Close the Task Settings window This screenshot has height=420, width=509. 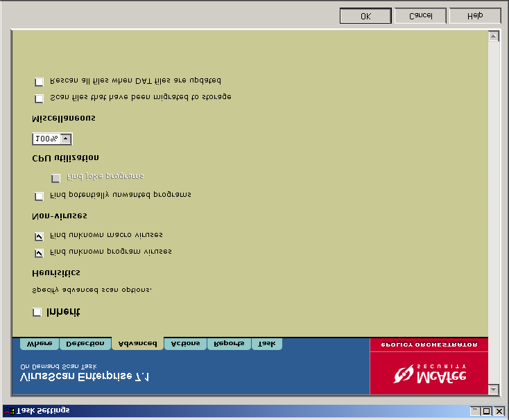[x=499, y=411]
